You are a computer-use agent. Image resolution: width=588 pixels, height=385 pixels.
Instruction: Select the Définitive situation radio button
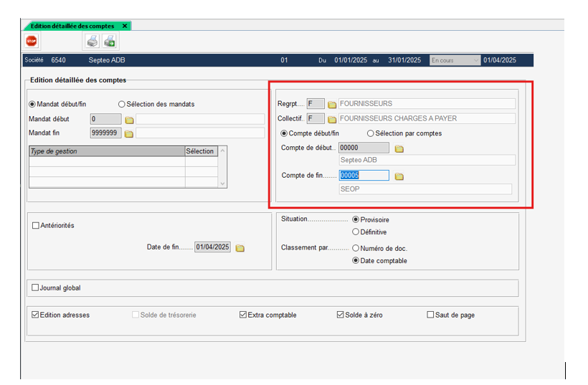[356, 232]
